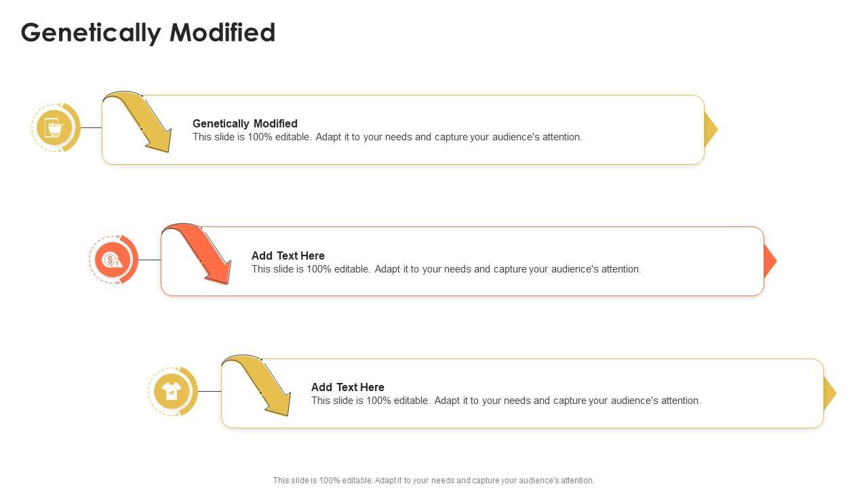This screenshot has height=488, width=868.
Task: Click bold 'Genetically Modified' heading in first box
Action: click(245, 123)
